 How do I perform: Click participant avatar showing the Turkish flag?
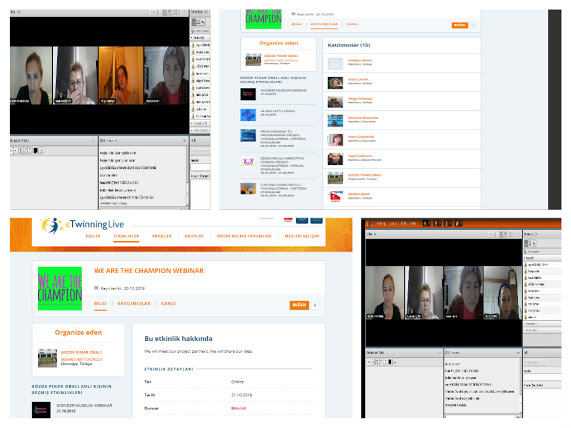coord(335,197)
